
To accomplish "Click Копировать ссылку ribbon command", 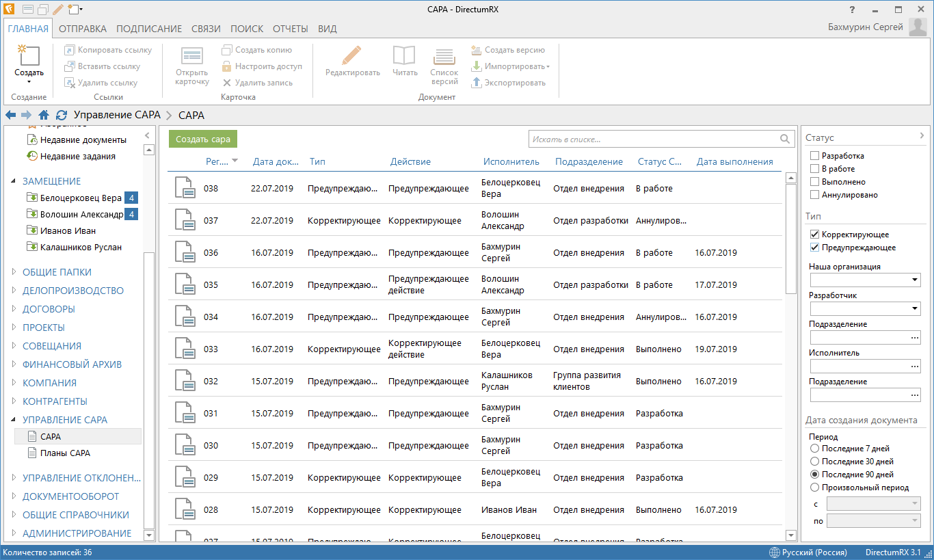I will [108, 50].
